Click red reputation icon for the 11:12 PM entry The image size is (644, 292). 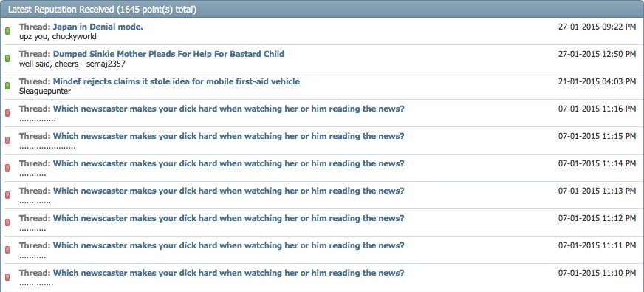[7, 222]
